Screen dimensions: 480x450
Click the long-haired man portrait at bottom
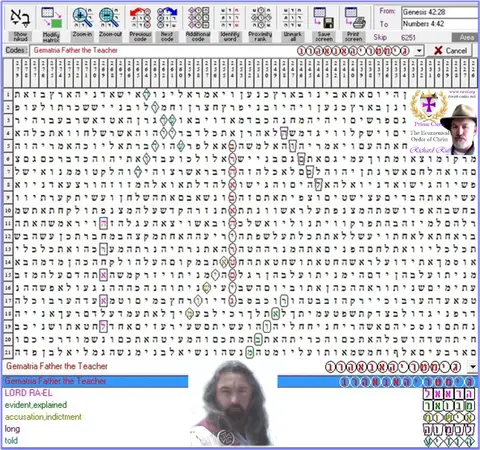pyautogui.click(x=233, y=404)
